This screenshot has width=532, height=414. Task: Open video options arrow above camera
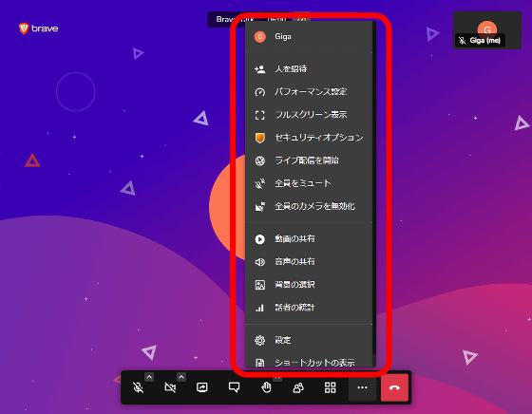pos(181,377)
